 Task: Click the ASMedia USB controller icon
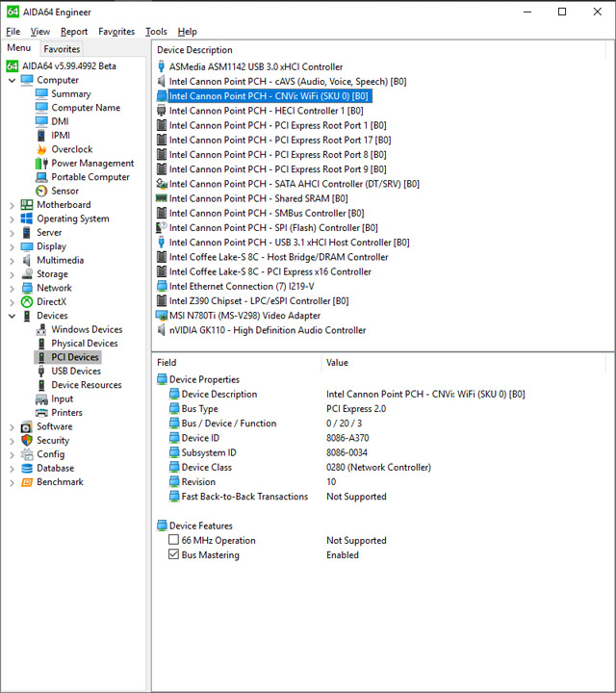pyautogui.click(x=162, y=66)
